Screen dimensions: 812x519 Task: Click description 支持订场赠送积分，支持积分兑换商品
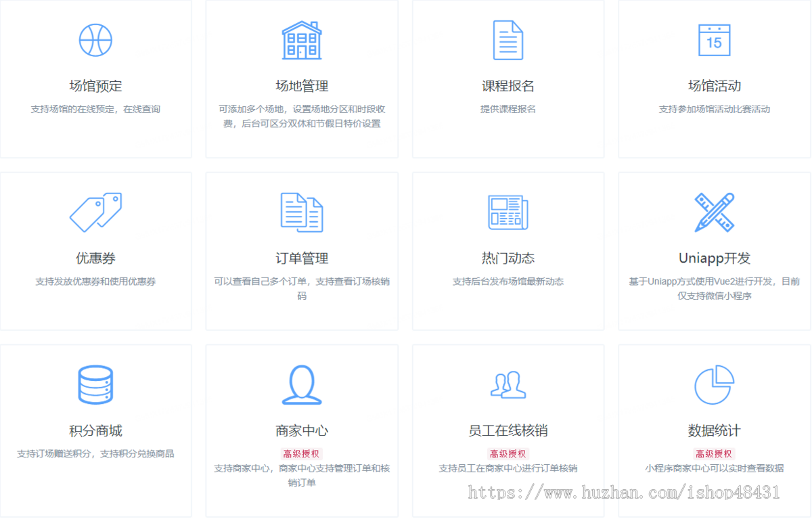tap(95, 454)
